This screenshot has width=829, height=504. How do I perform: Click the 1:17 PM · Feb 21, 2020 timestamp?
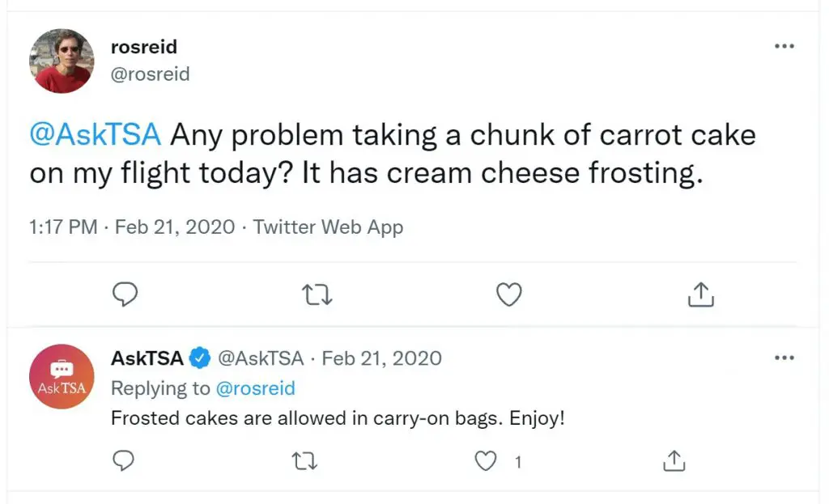[x=132, y=227]
